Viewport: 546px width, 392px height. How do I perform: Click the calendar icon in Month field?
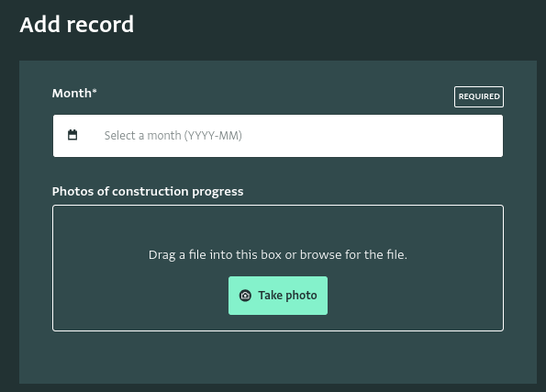pyautogui.click(x=72, y=135)
